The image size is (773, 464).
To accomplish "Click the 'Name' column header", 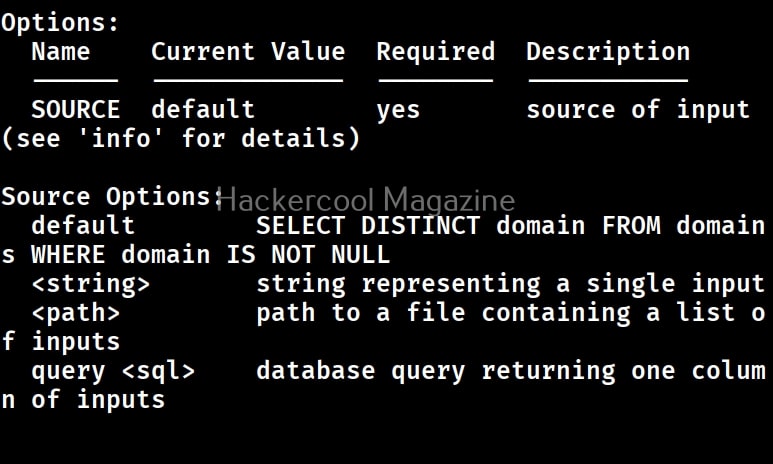I will tap(61, 52).
